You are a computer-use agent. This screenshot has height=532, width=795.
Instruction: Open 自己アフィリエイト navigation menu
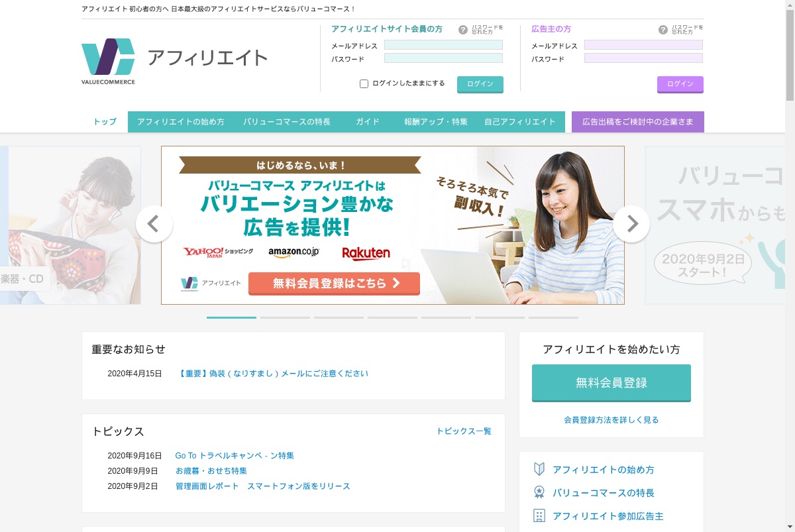click(520, 122)
